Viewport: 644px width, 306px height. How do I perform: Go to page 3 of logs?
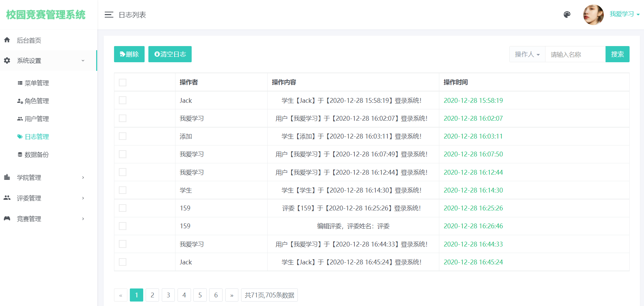(168, 295)
